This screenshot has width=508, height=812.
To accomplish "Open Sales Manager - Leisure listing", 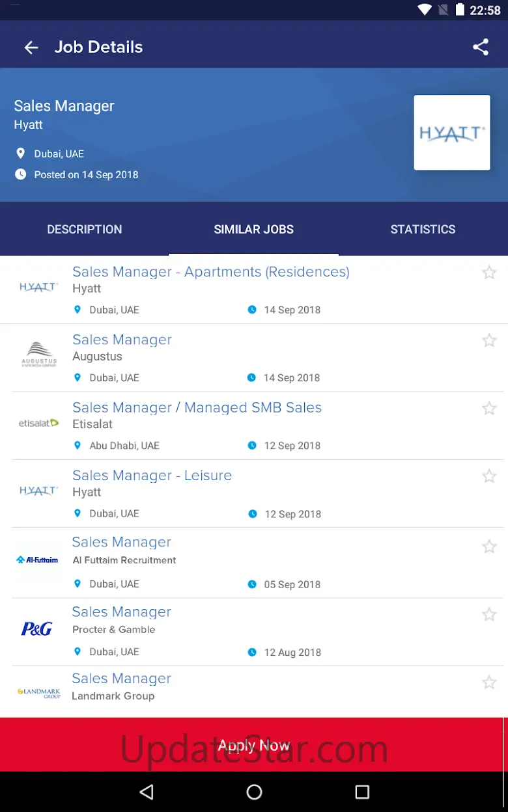I will [x=152, y=476].
